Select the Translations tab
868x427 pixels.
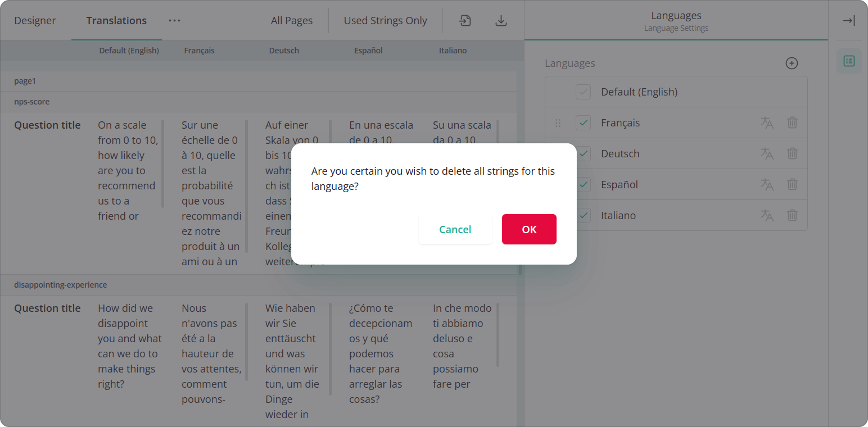(x=116, y=20)
